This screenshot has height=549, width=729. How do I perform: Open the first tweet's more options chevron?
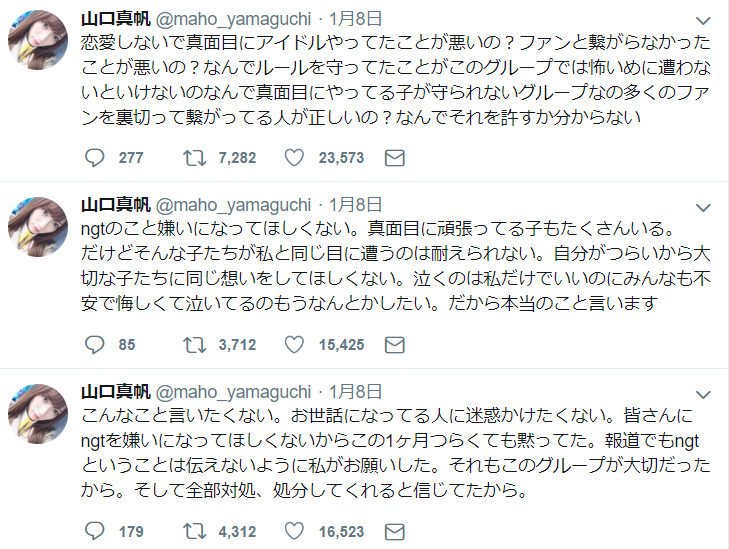[704, 20]
